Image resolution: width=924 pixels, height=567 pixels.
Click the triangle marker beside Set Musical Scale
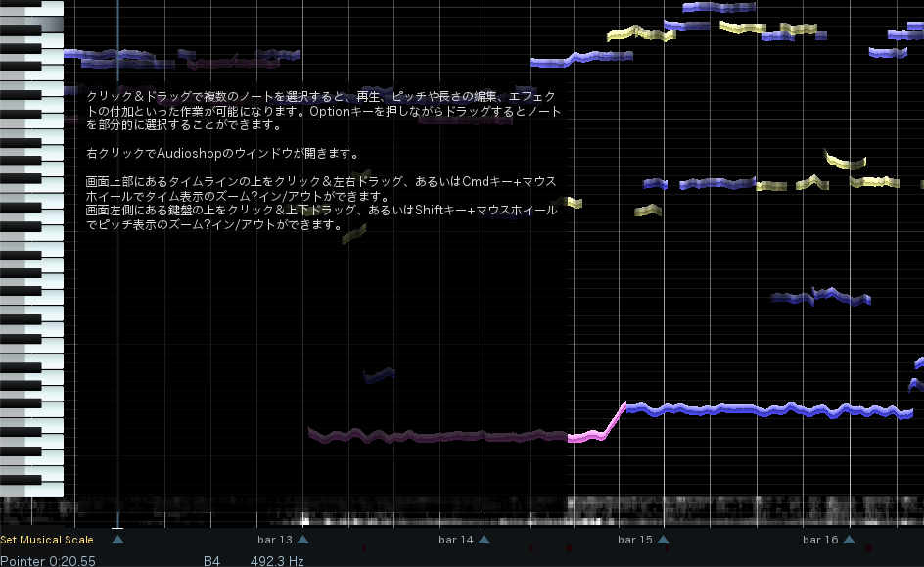[117, 540]
